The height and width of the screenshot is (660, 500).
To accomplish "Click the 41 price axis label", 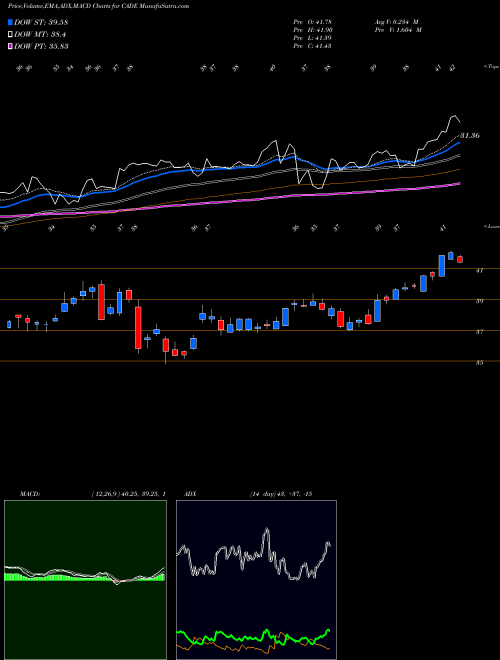I will click(x=479, y=271).
